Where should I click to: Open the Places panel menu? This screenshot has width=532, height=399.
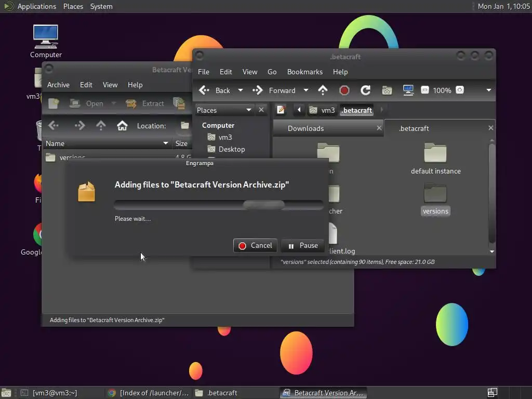pyautogui.click(x=73, y=6)
